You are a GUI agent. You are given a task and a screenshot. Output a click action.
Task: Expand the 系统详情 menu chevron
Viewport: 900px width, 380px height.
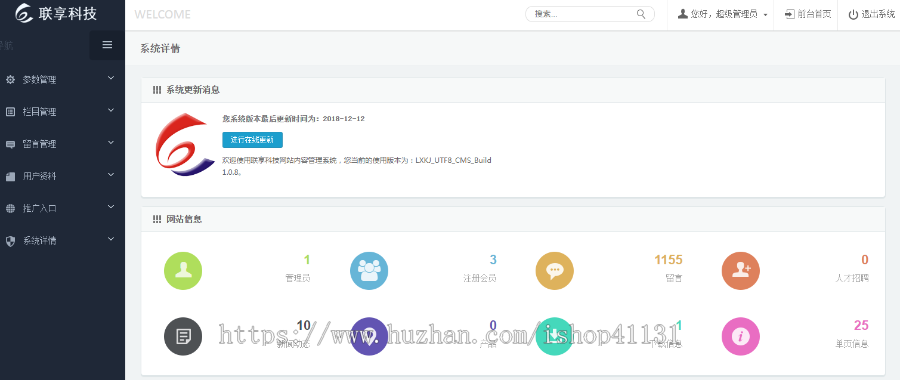(111, 239)
